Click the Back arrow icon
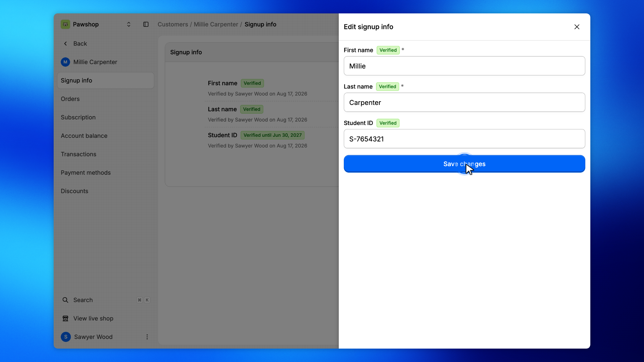The image size is (644, 362). 65,44
